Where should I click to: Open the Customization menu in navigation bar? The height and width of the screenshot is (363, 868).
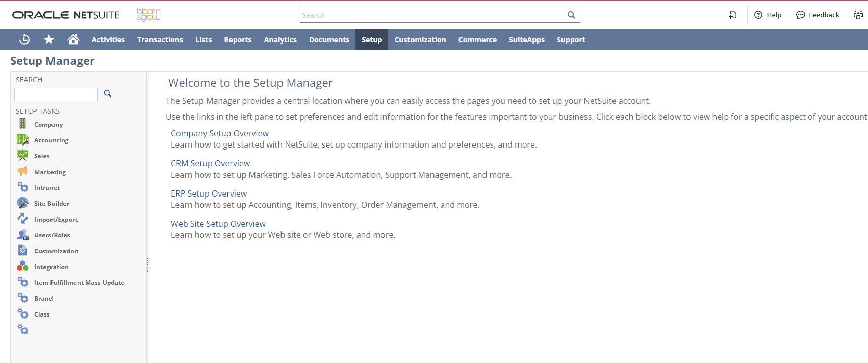420,40
